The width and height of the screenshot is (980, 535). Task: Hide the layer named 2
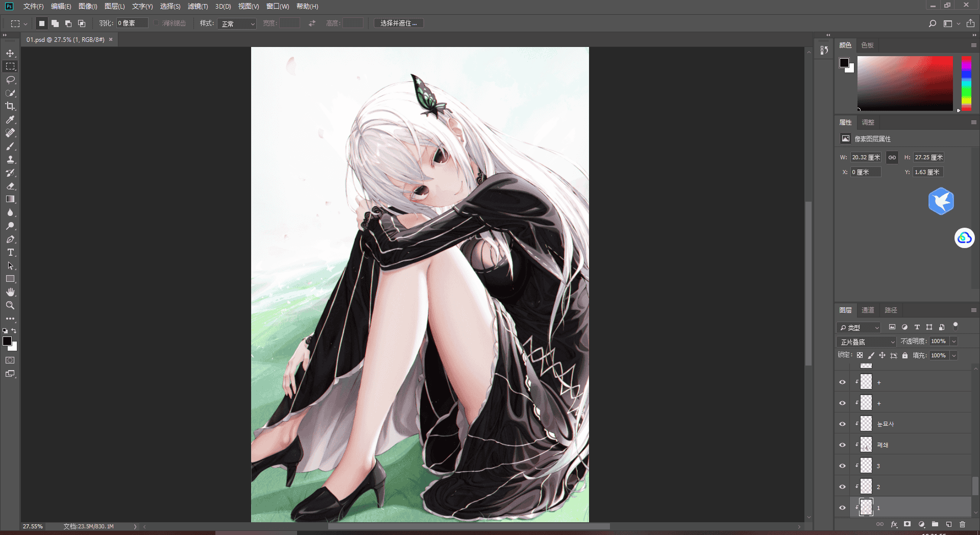[x=843, y=487]
